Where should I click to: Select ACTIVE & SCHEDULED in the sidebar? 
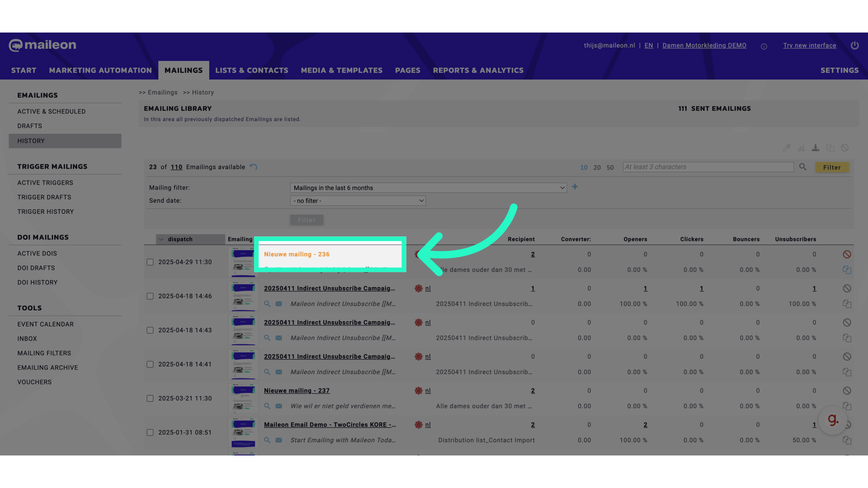click(x=52, y=112)
